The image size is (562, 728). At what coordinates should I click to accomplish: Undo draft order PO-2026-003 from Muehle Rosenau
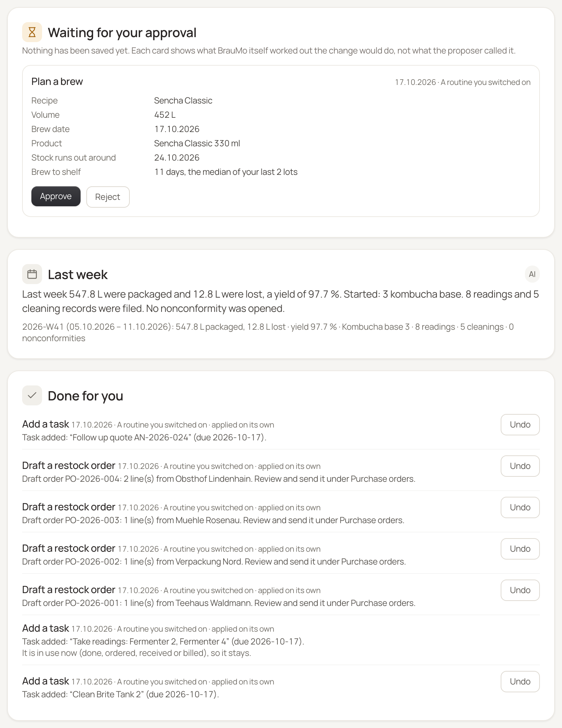click(520, 507)
